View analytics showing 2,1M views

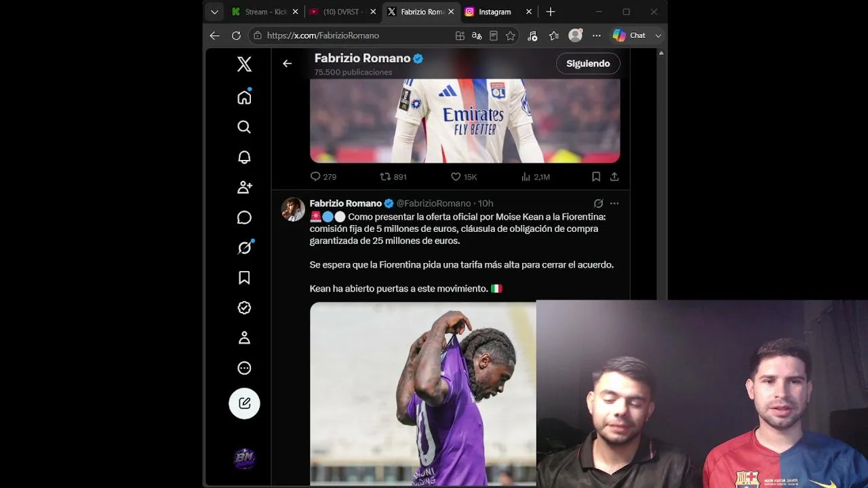point(535,177)
